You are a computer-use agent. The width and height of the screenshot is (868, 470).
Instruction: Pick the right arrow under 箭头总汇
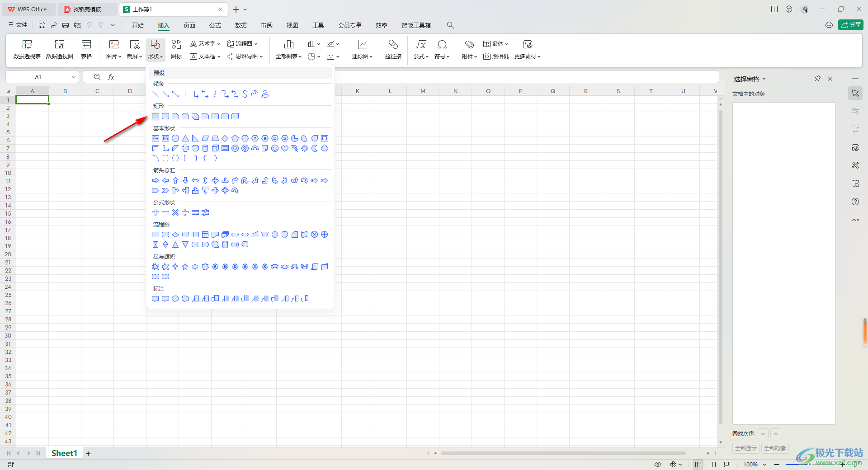pos(156,180)
